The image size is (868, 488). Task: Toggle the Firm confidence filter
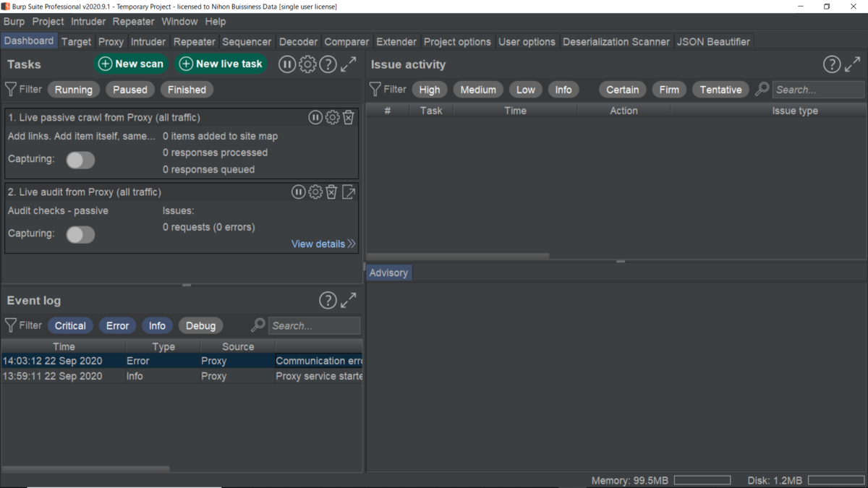click(669, 90)
